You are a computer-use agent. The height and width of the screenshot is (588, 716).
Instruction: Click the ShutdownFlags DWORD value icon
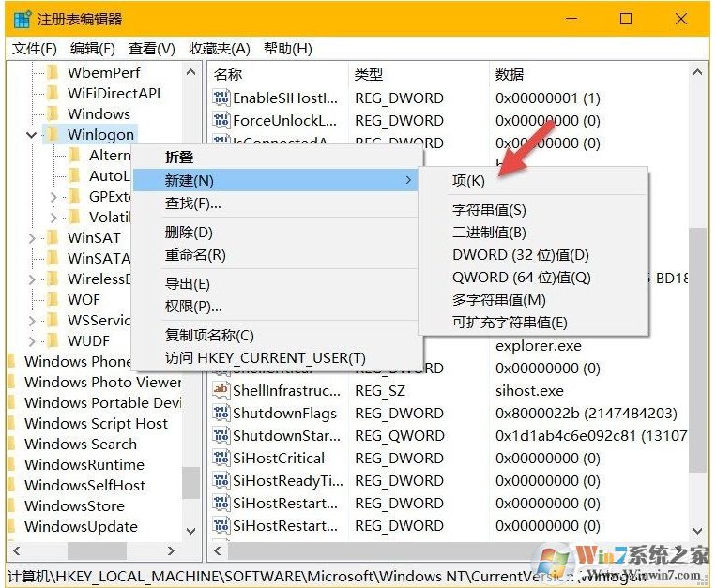221,414
